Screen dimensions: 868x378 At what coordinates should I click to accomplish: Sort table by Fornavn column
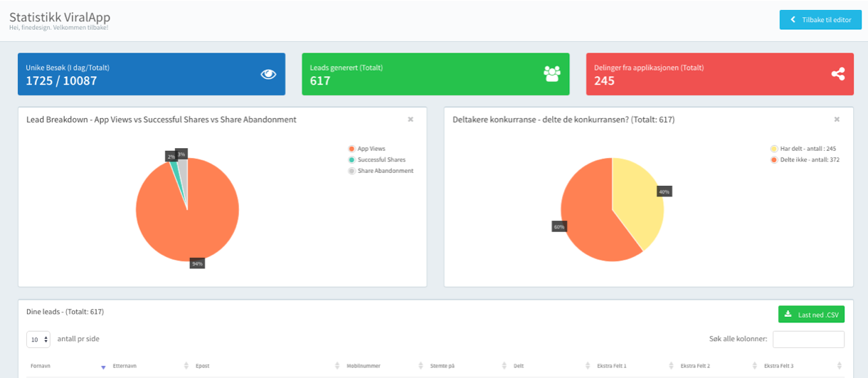click(68, 366)
